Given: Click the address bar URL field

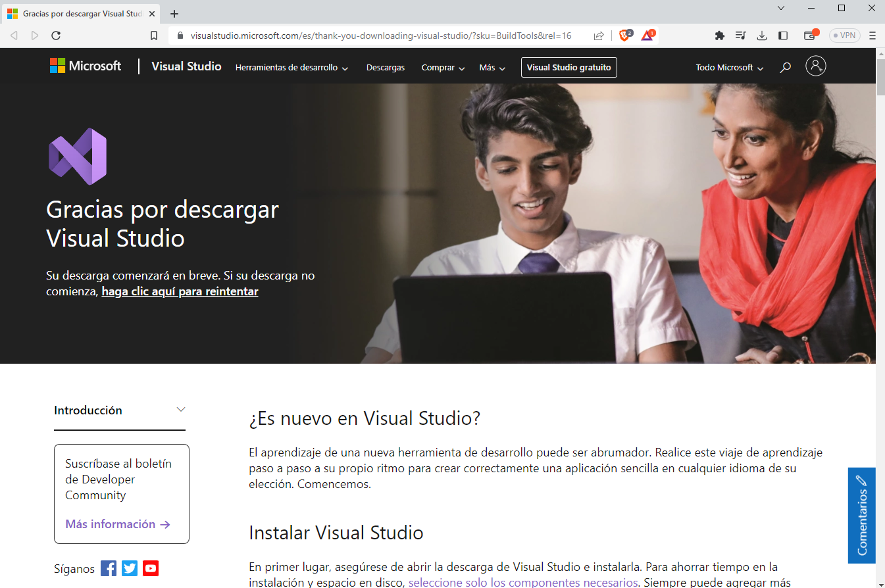Looking at the screenshot, I should (x=382, y=36).
